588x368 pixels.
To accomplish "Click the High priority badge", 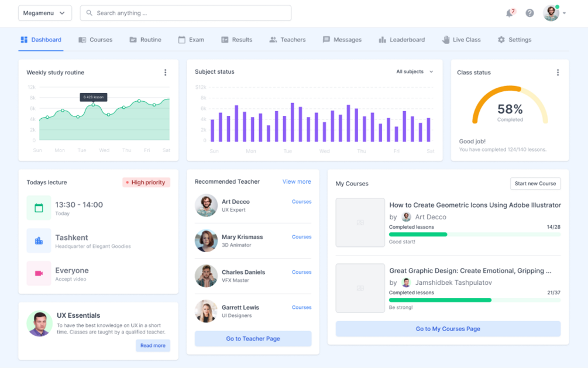I will (x=146, y=183).
